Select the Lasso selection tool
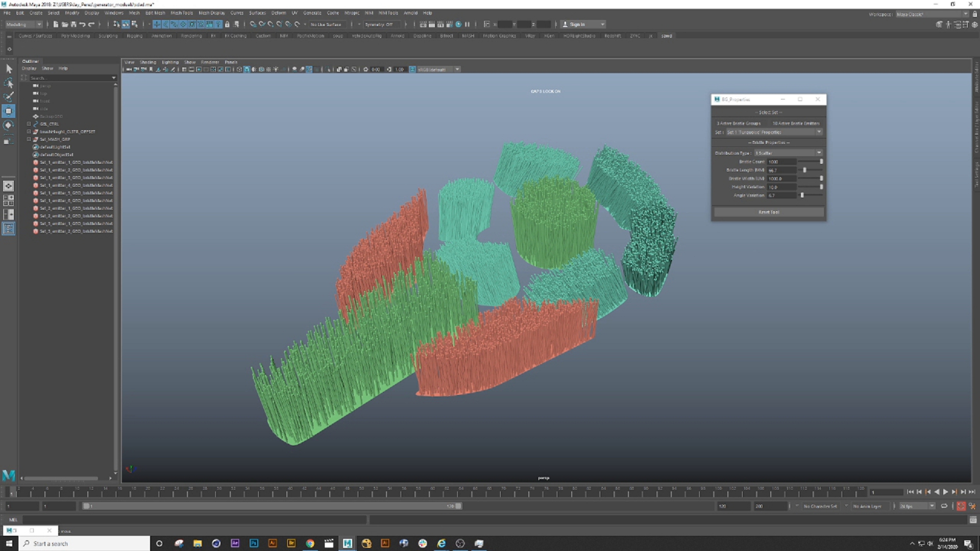Viewport: 980px width, 551px height. pyautogui.click(x=9, y=83)
